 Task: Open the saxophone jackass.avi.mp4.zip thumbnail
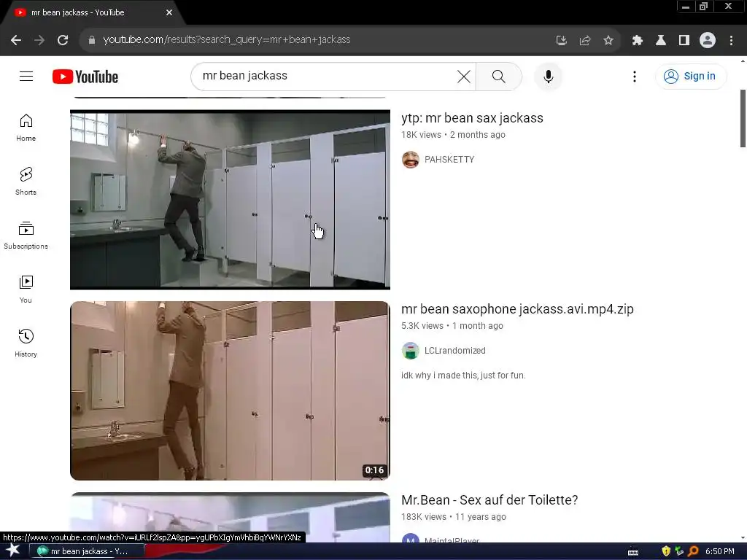[230, 391]
